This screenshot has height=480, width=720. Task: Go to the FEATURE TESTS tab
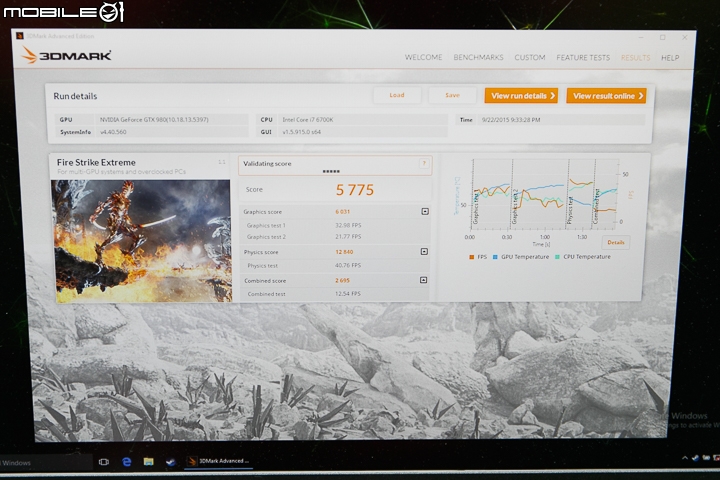point(583,57)
